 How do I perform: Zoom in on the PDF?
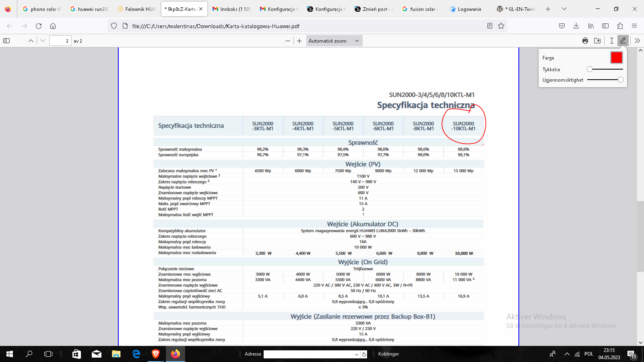(299, 41)
